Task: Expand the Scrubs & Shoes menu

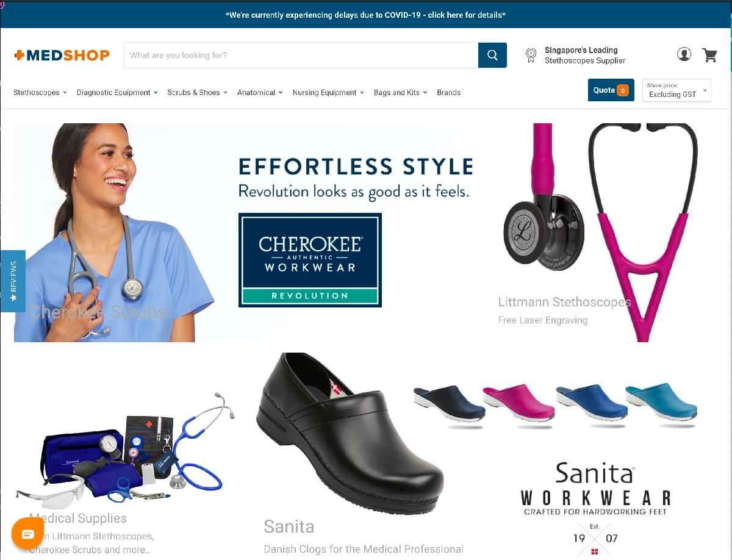Action: click(197, 93)
